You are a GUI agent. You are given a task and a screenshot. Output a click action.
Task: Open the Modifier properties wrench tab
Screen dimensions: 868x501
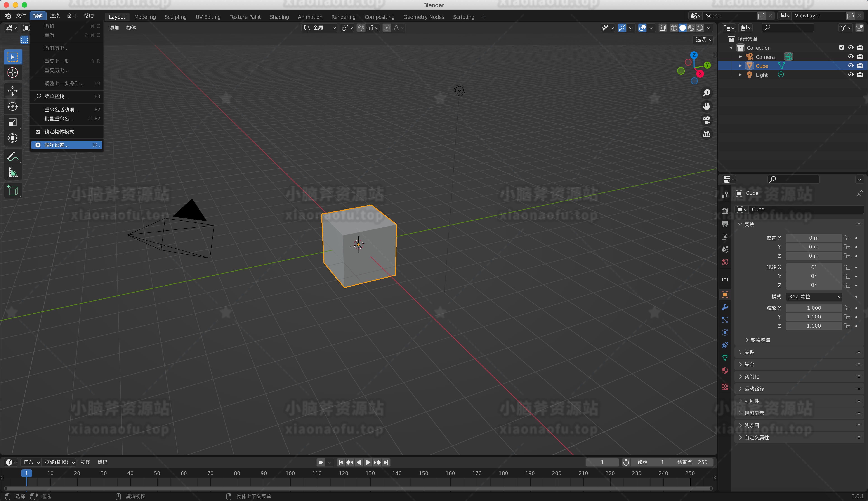[x=725, y=307]
